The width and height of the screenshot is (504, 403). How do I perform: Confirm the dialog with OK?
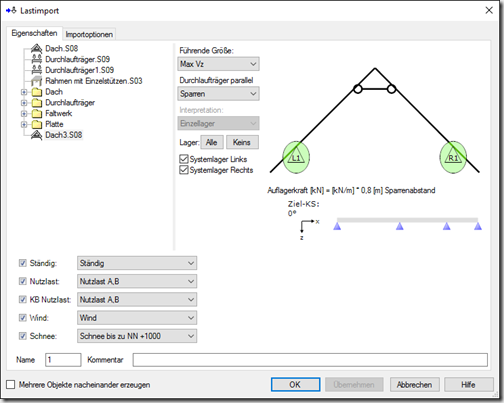click(295, 384)
